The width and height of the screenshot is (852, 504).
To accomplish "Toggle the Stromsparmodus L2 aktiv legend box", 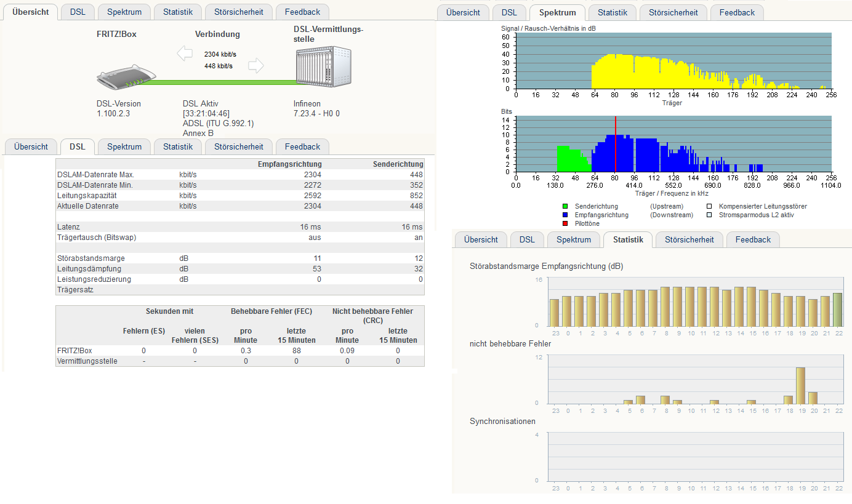I will coord(709,215).
